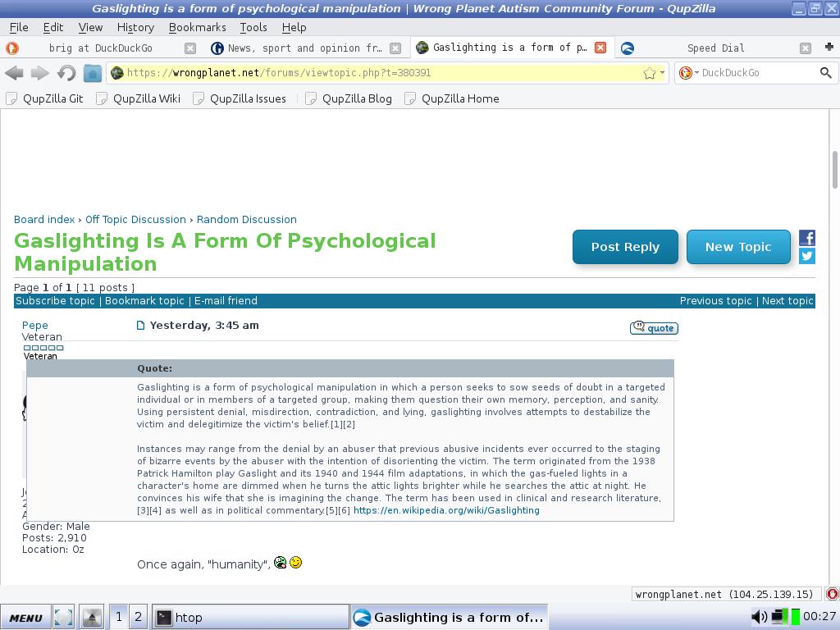Screen dimensions: 840x630
Task: Open the bookmark star dropdown arrow
Action: tap(663, 73)
